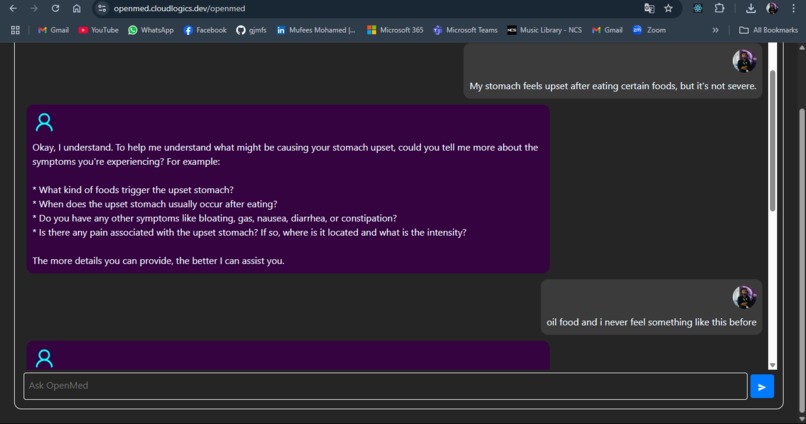Click user avatar on oil food message
Screen dimensions: 806x424
(744, 297)
